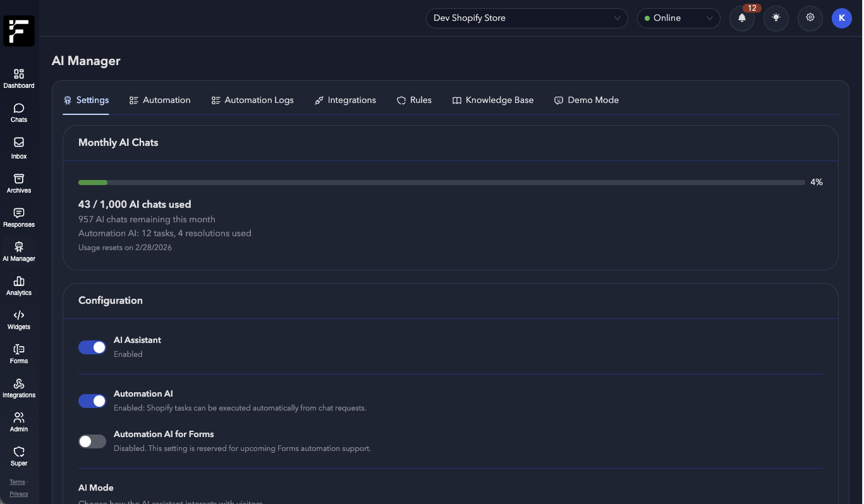The height and width of the screenshot is (504, 864).
Task: Click the K avatar in the top bar
Action: click(x=841, y=18)
